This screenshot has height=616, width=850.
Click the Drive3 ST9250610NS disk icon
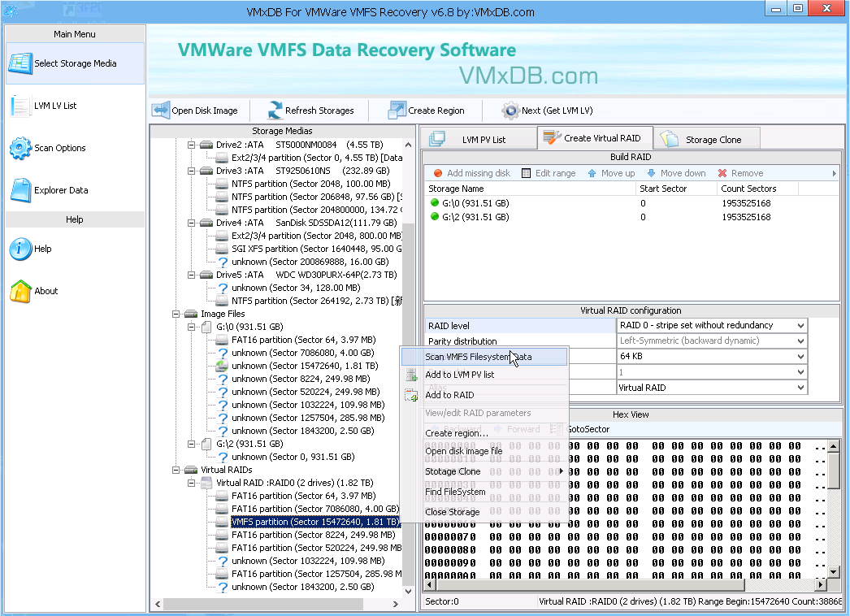coord(206,171)
